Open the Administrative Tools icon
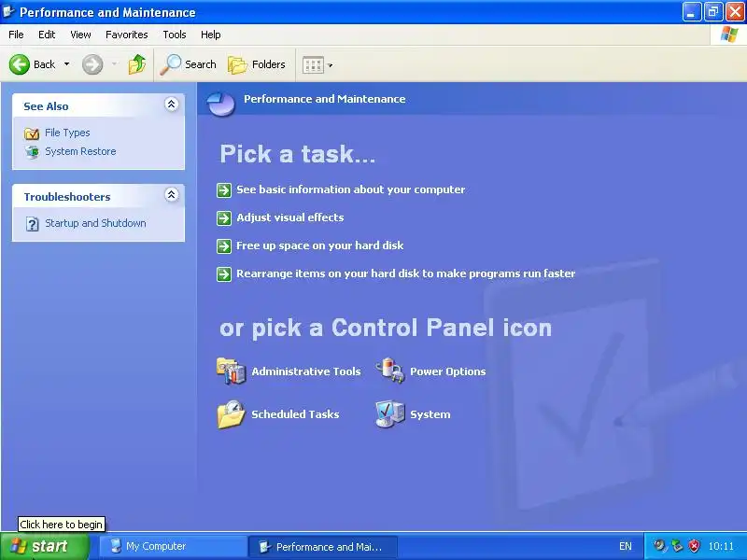Image resolution: width=747 pixels, height=560 pixels. coord(231,371)
